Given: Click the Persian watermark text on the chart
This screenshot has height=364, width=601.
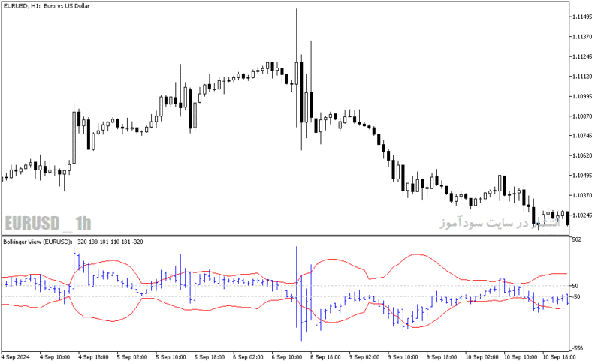Looking at the screenshot, I should coord(500,222).
